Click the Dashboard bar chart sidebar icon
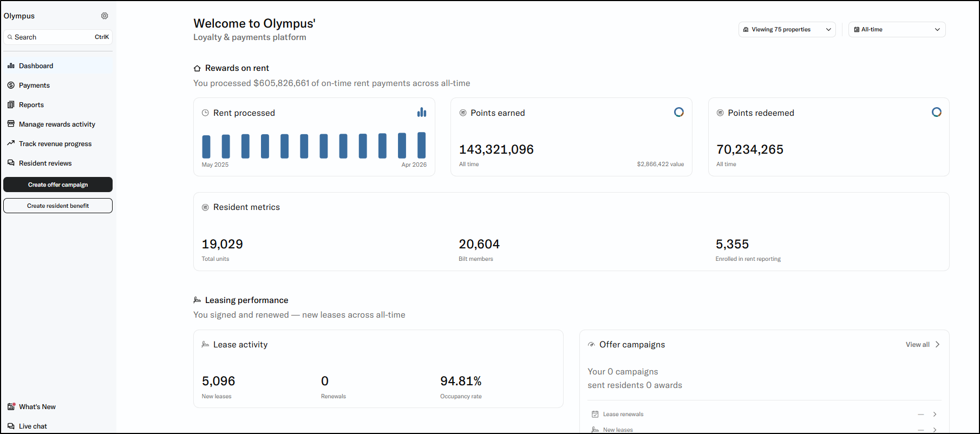Screen dimensions: 980x434 11,65
